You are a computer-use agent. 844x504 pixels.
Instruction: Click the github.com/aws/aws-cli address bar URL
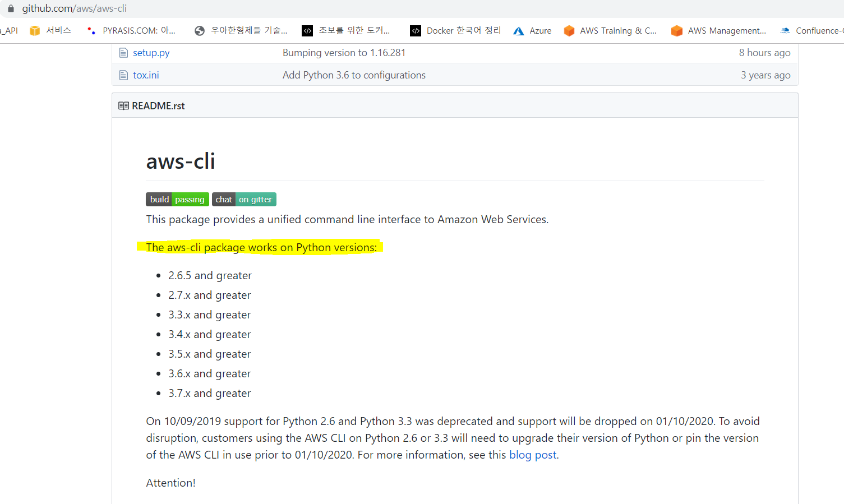pyautogui.click(x=74, y=8)
